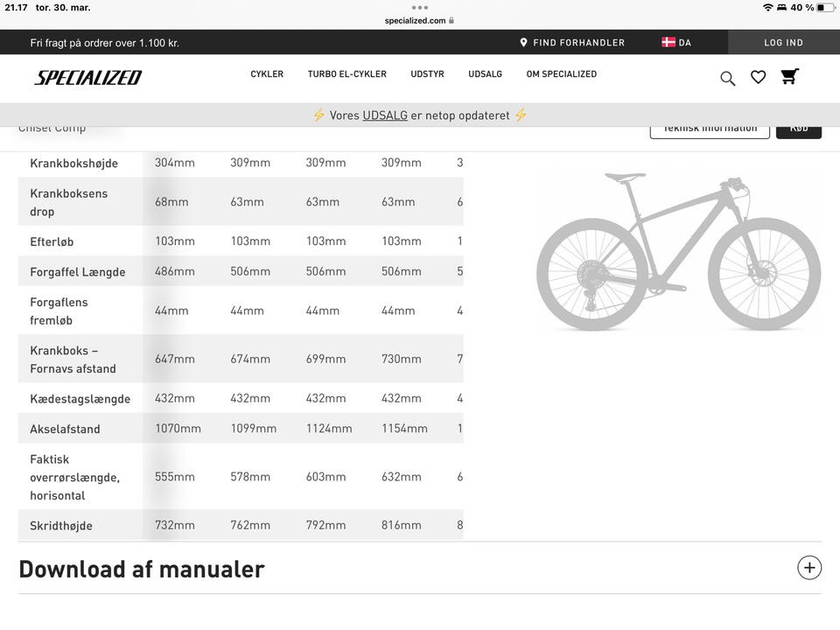Open the wishlist heart icon
This screenshot has height=630, width=840.
[758, 77]
